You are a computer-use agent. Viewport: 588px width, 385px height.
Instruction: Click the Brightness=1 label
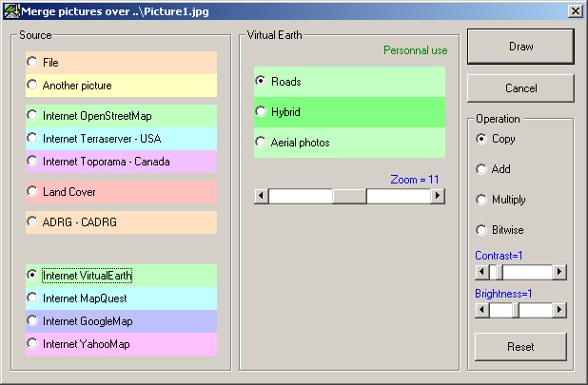(503, 294)
